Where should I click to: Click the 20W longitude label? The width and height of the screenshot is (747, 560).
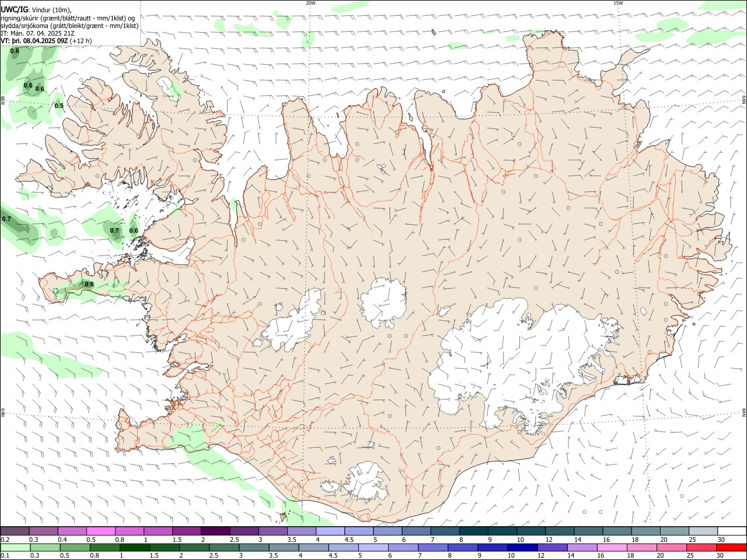click(310, 3)
